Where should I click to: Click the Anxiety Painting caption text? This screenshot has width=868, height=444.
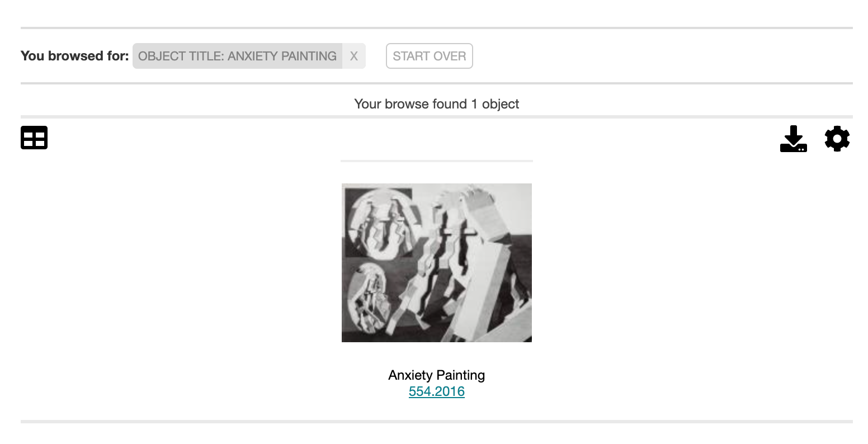tap(437, 375)
